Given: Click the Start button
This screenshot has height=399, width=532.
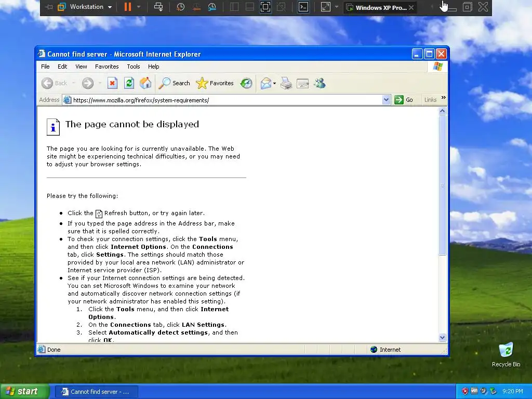Looking at the screenshot, I should 24,391.
